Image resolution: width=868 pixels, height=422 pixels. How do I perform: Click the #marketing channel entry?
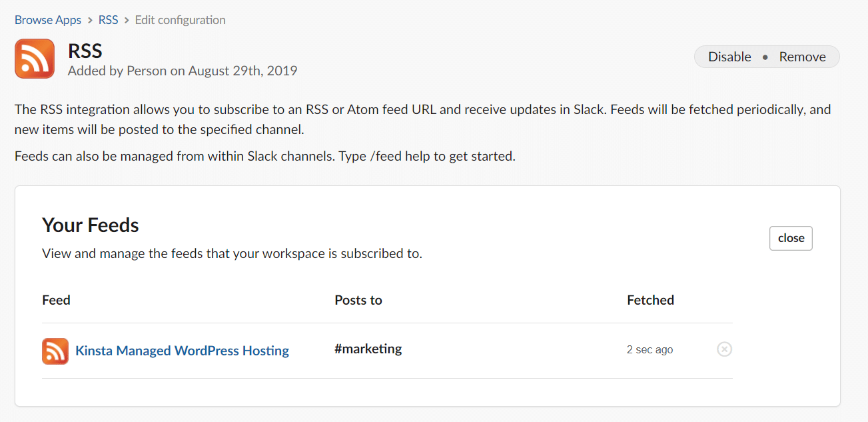tap(368, 348)
